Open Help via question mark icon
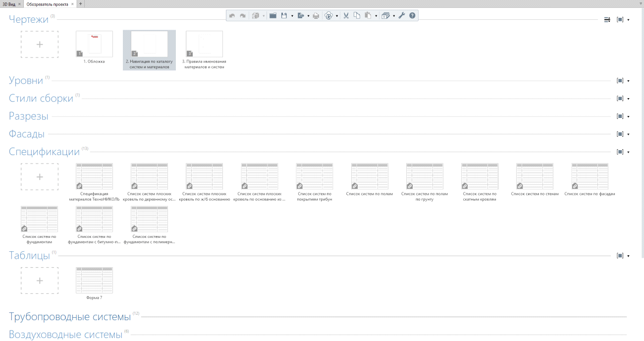This screenshot has width=644, height=341. (412, 16)
